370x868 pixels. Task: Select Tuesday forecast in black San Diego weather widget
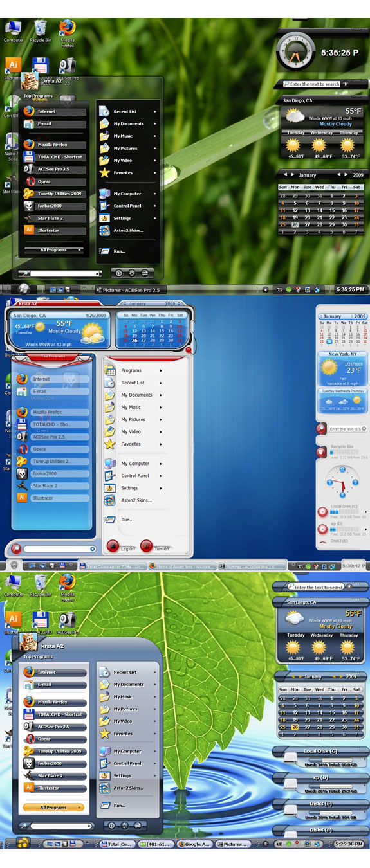pyautogui.click(x=295, y=145)
